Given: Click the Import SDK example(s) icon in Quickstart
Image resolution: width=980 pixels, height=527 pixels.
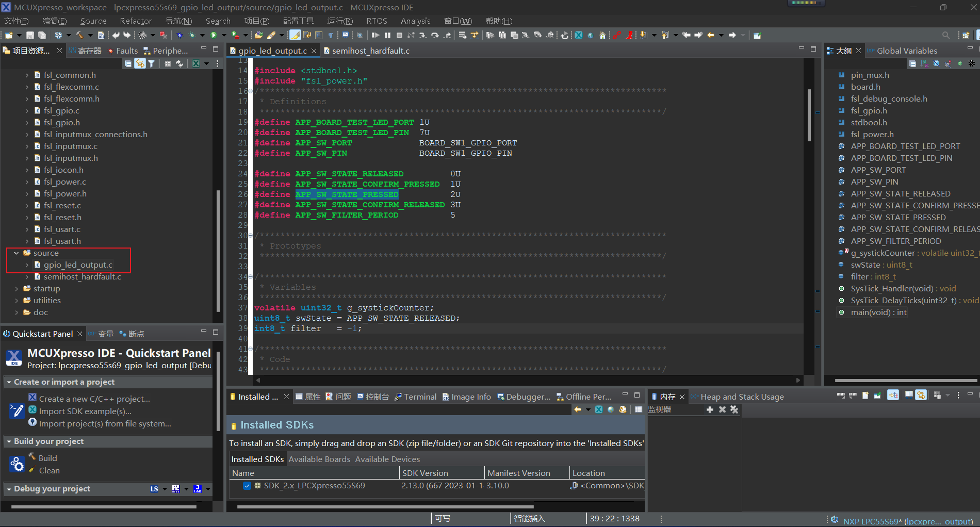Looking at the screenshot, I should [x=32, y=409].
